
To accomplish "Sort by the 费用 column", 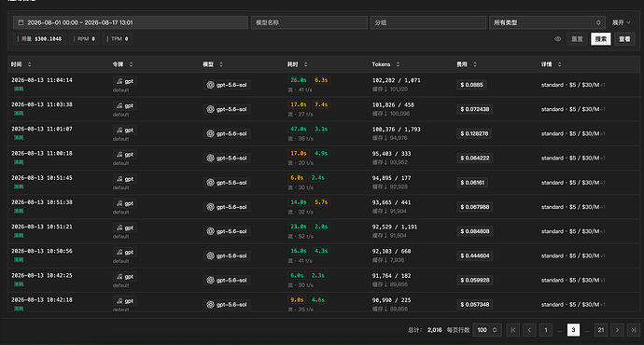I will pyautogui.click(x=475, y=64).
